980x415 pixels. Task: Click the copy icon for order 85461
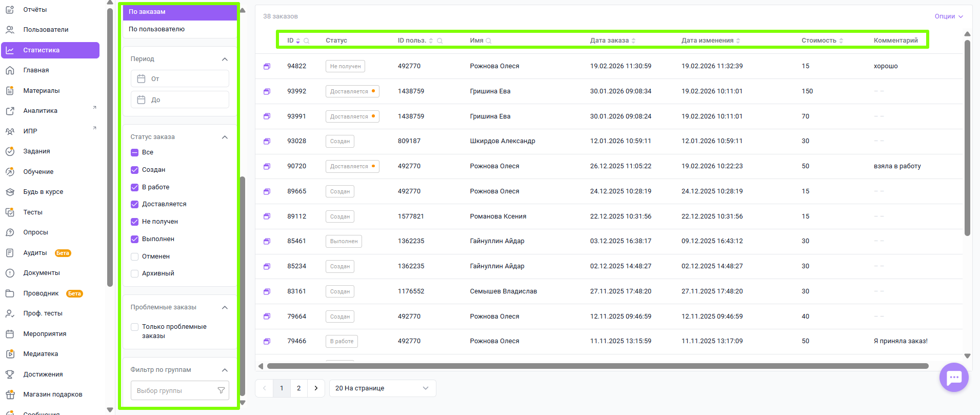click(x=267, y=242)
